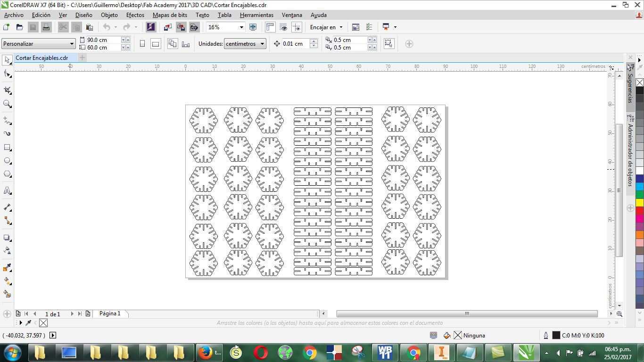Go to the next page arrow
This screenshot has height=362, width=644.
pos(72,314)
